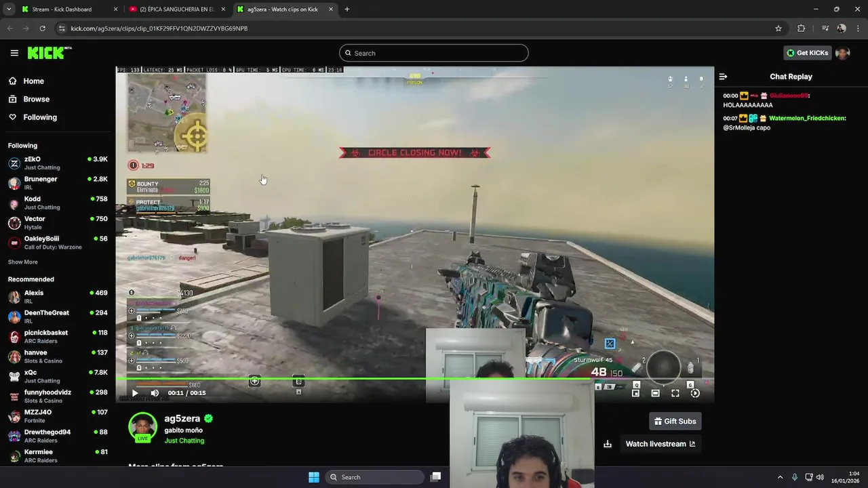Screen dimensions: 868x488
Task: Click the green KICK logo
Action: coord(49,53)
